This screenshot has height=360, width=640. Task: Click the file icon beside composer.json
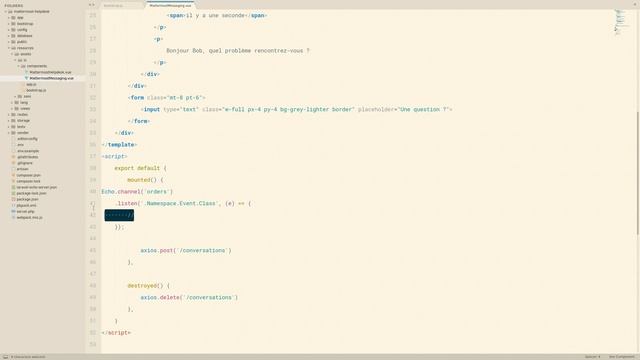pos(13,175)
